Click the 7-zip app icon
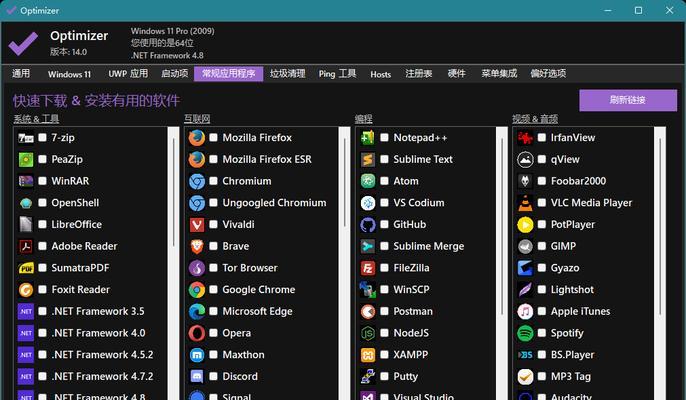686x400 pixels. [x=26, y=138]
